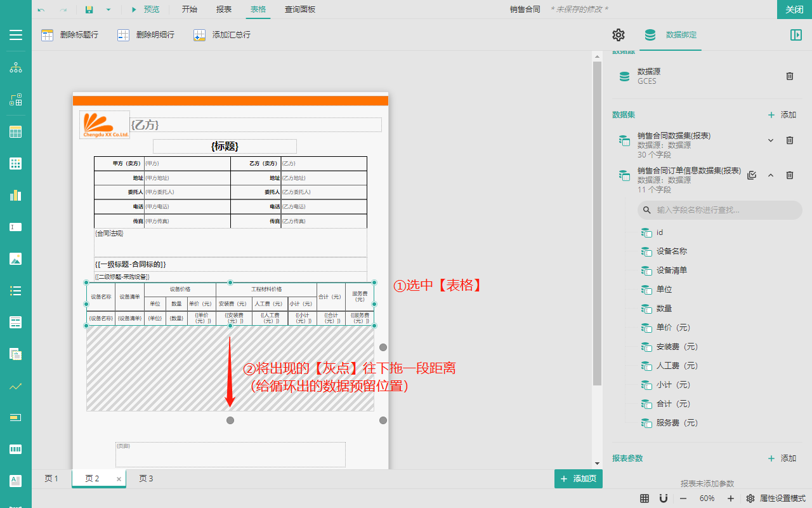Switch to the 报表 menu tab
Screen dimensions: 812x508
224,10
